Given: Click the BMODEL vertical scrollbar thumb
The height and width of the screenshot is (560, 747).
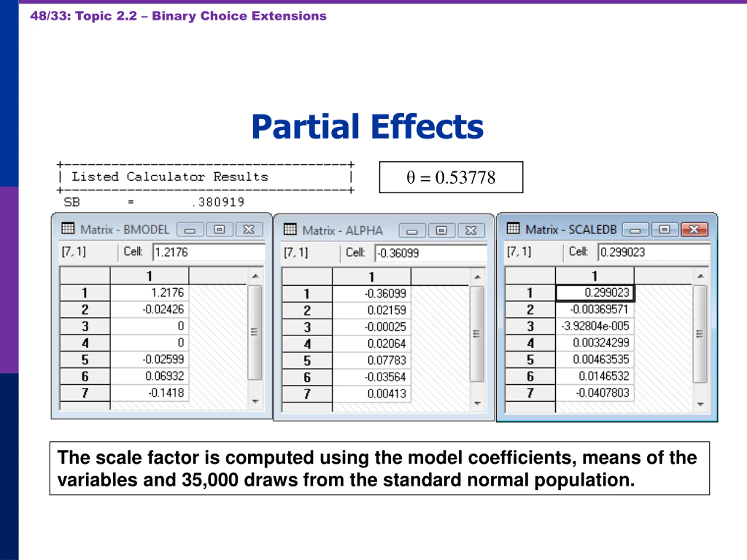Looking at the screenshot, I should point(255,332).
